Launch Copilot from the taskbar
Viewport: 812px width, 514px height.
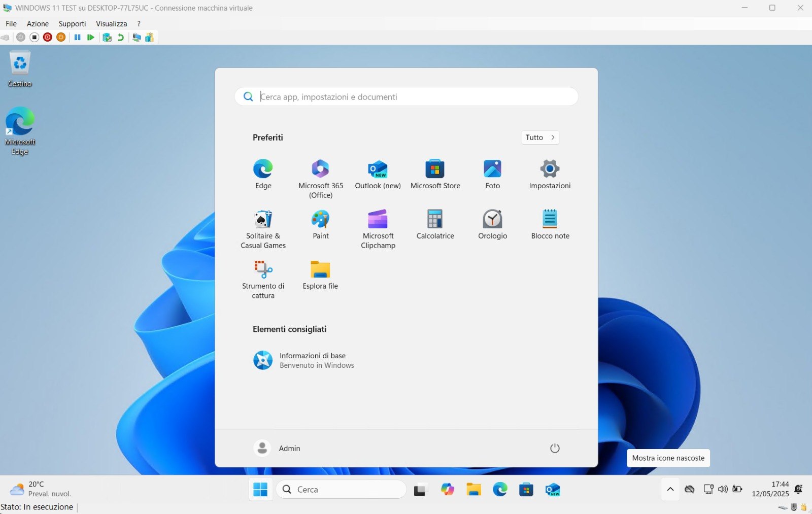[x=447, y=490]
